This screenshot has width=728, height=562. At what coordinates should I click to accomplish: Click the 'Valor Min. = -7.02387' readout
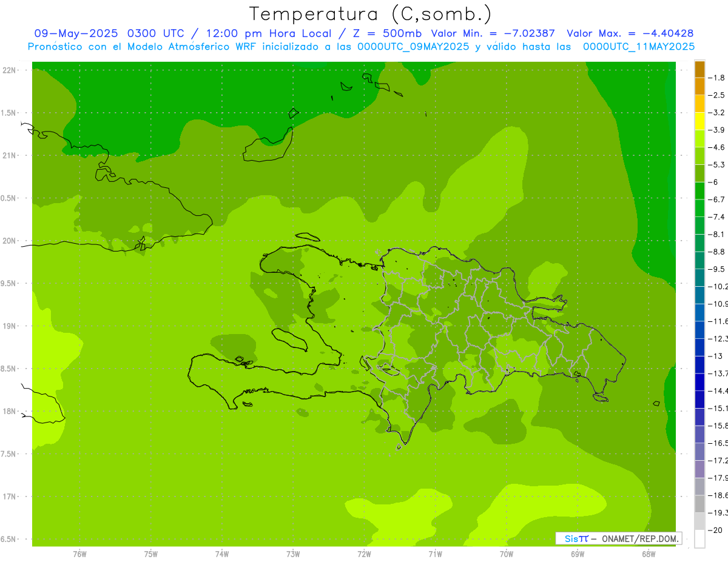(x=493, y=33)
